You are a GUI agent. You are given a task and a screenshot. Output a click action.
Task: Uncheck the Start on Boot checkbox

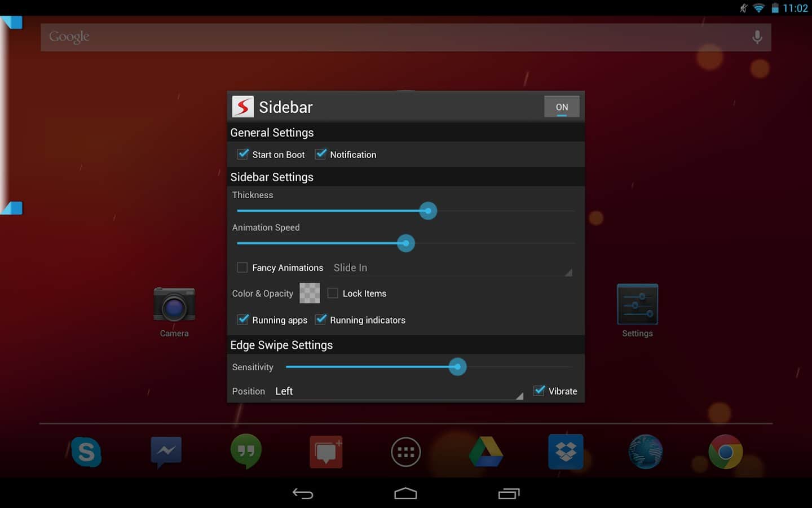[243, 154]
